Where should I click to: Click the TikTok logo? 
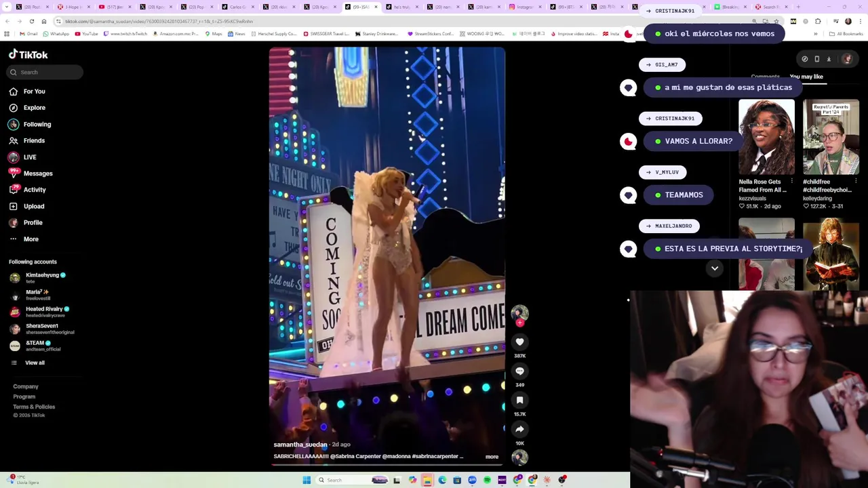(x=28, y=54)
